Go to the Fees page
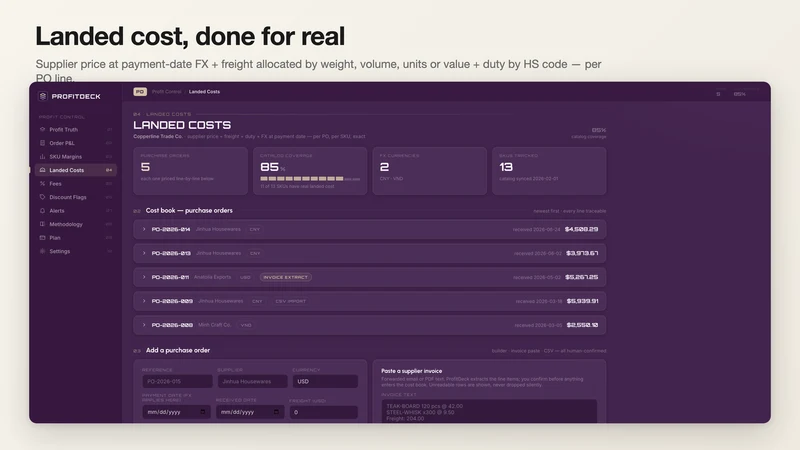Image resolution: width=800 pixels, height=450 pixels. click(x=55, y=184)
